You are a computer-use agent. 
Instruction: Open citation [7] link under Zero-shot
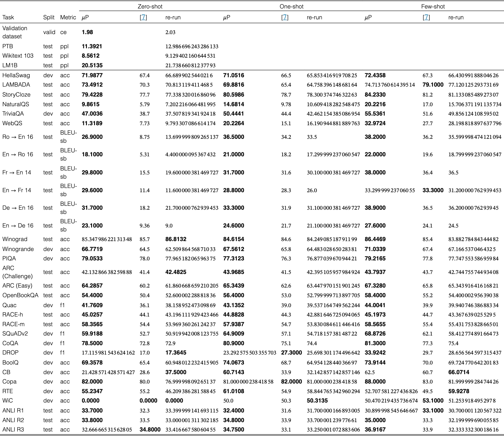(x=143, y=18)
